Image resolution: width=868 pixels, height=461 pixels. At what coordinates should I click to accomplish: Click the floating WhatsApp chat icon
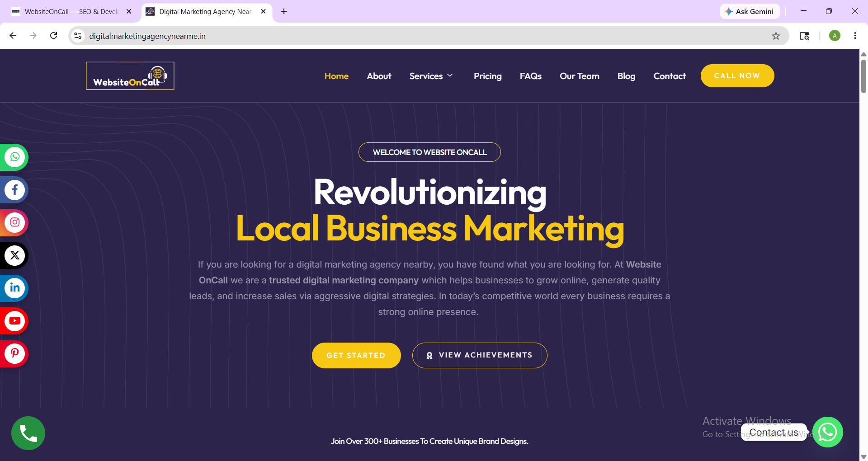coord(827,432)
